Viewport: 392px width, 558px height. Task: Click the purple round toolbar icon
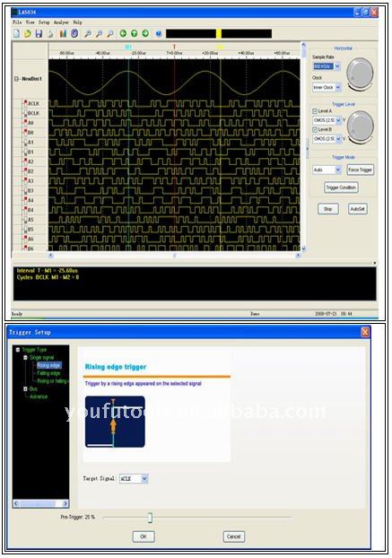pos(74,34)
